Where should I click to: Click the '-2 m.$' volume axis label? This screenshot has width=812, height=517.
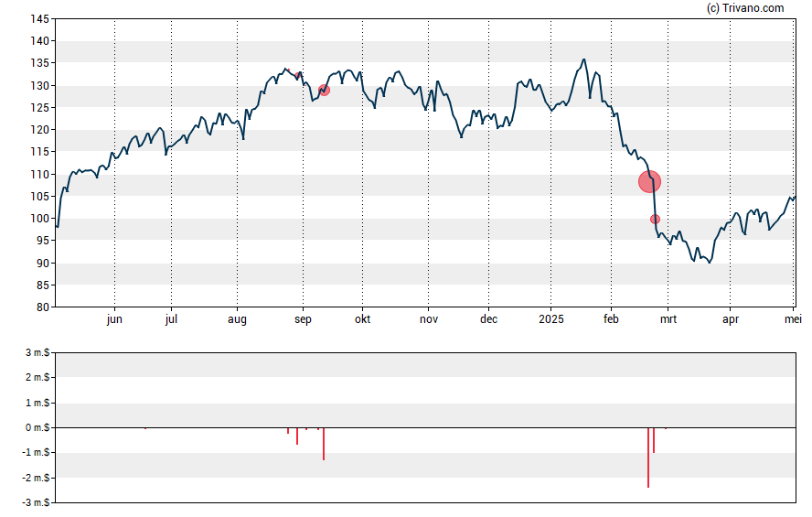37,478
